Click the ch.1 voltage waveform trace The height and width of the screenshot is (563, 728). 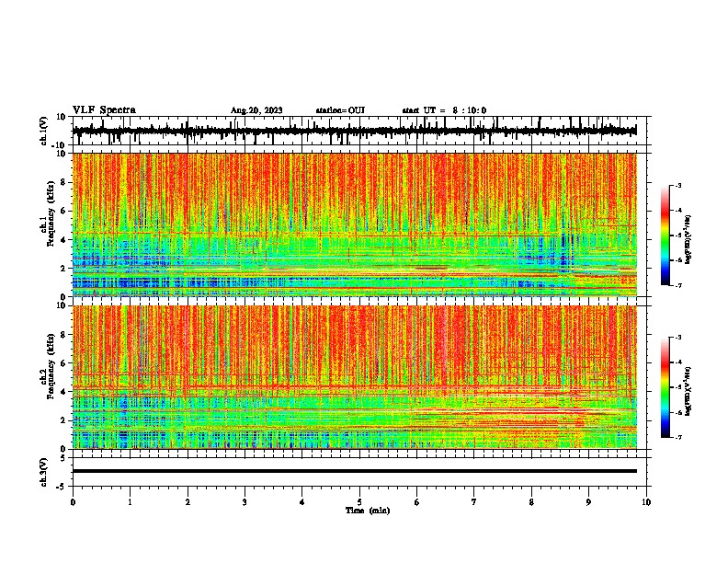354,131
